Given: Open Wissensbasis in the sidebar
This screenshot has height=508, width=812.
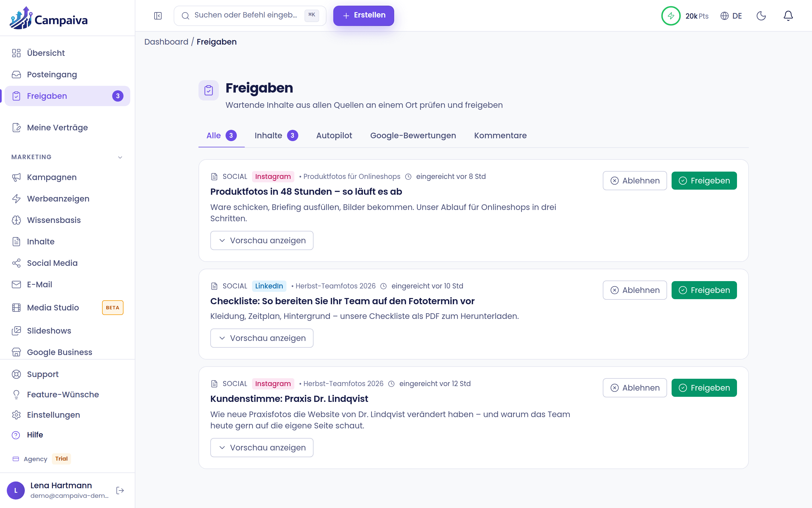Looking at the screenshot, I should pyautogui.click(x=67, y=220).
